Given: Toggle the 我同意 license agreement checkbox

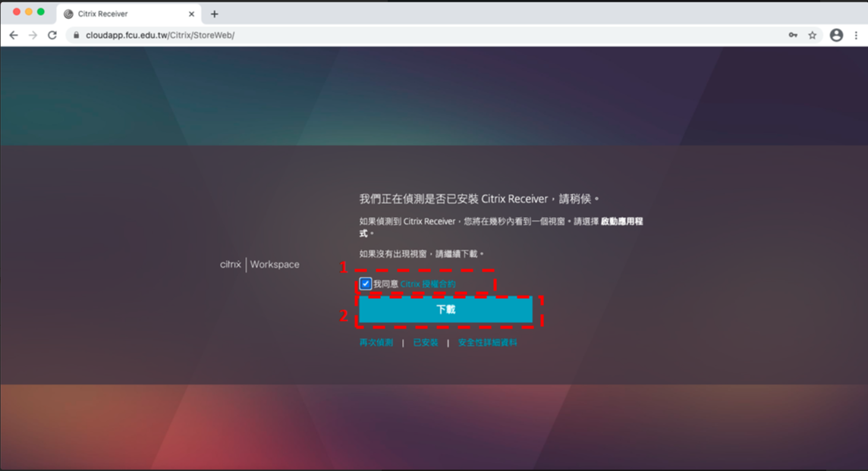Looking at the screenshot, I should click(366, 284).
